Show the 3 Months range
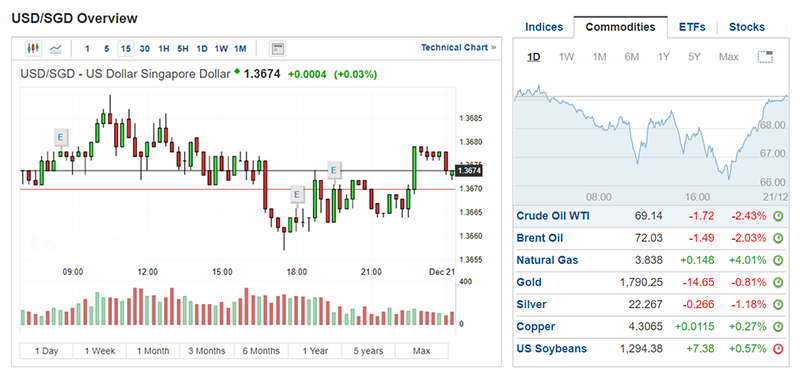800x377 pixels. (207, 351)
